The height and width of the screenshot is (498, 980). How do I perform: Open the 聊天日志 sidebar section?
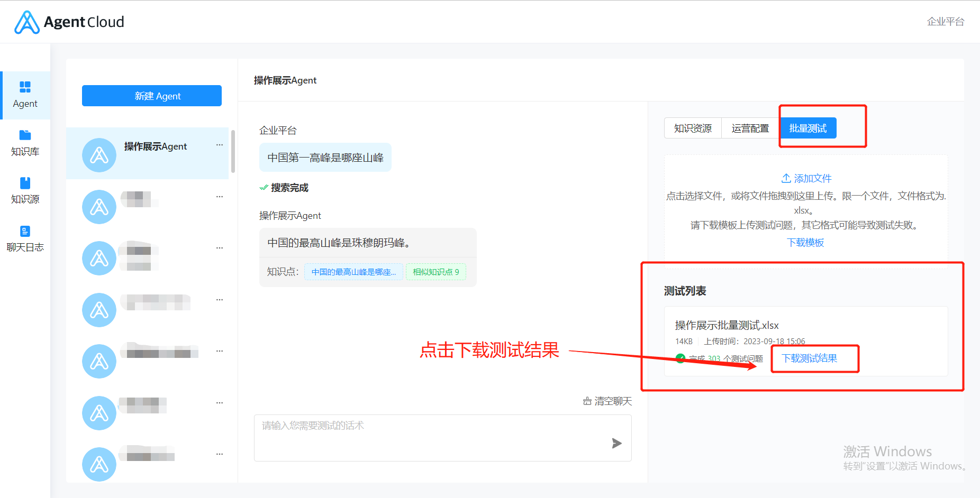pyautogui.click(x=25, y=239)
